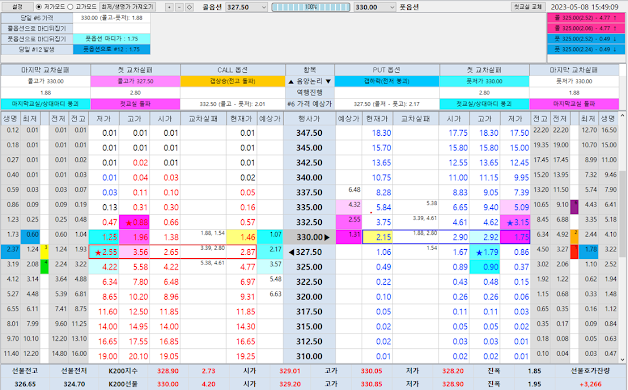Click the K200지수 value 328.90
The image size is (628, 390).
point(168,371)
